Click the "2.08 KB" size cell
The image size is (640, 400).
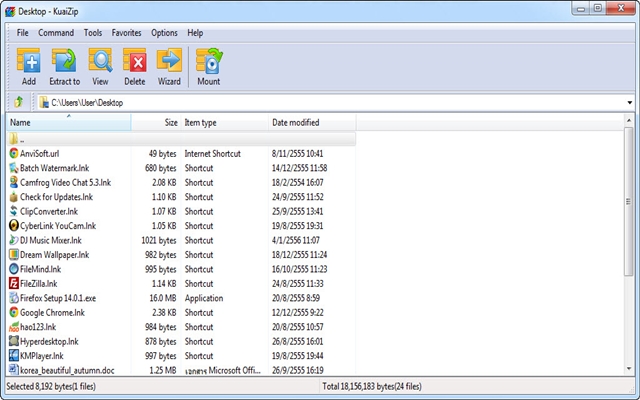(x=164, y=182)
